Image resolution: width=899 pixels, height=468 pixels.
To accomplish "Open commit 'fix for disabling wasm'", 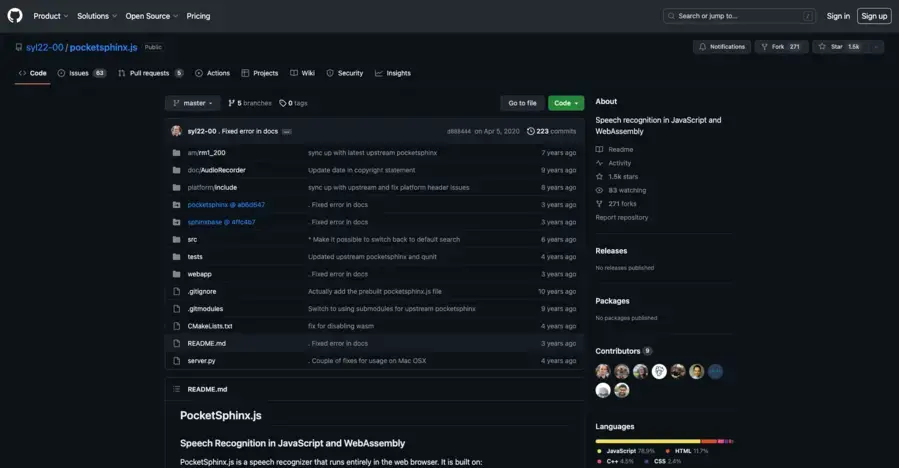I will [341, 326].
